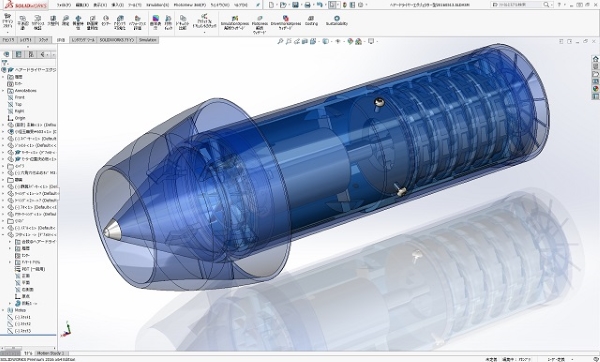This screenshot has height=362, width=600.
Task: Open the dropdown arrow beside the New document icon
Action: (x=277, y=5)
